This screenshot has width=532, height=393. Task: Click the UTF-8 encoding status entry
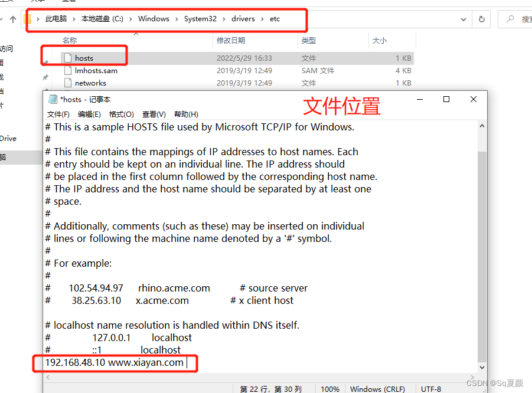(x=431, y=389)
